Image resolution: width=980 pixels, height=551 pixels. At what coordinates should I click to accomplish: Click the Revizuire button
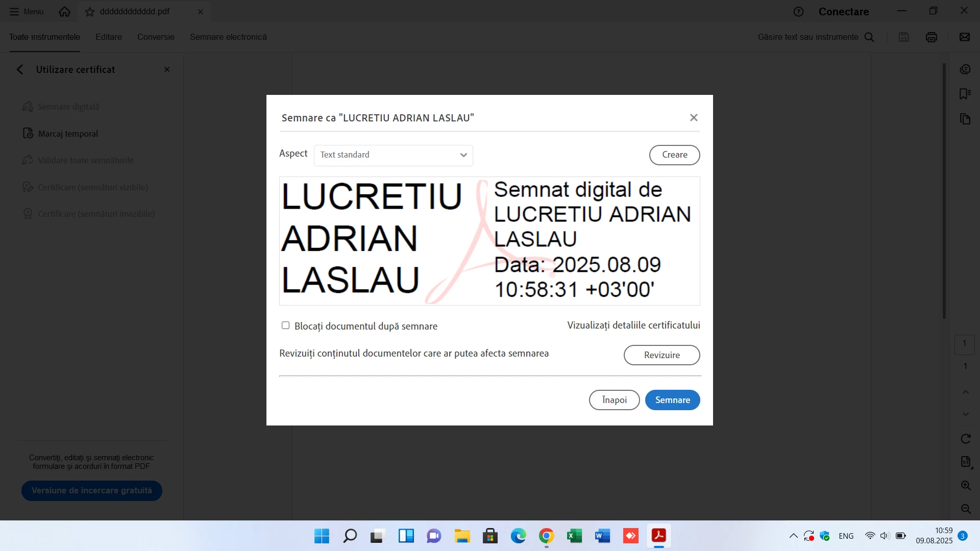[661, 355]
